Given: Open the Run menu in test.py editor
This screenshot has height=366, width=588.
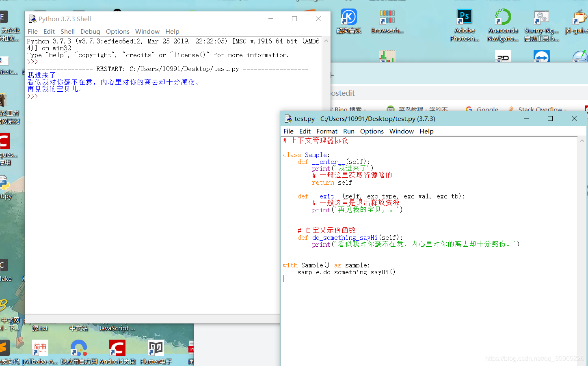Looking at the screenshot, I should point(348,131).
